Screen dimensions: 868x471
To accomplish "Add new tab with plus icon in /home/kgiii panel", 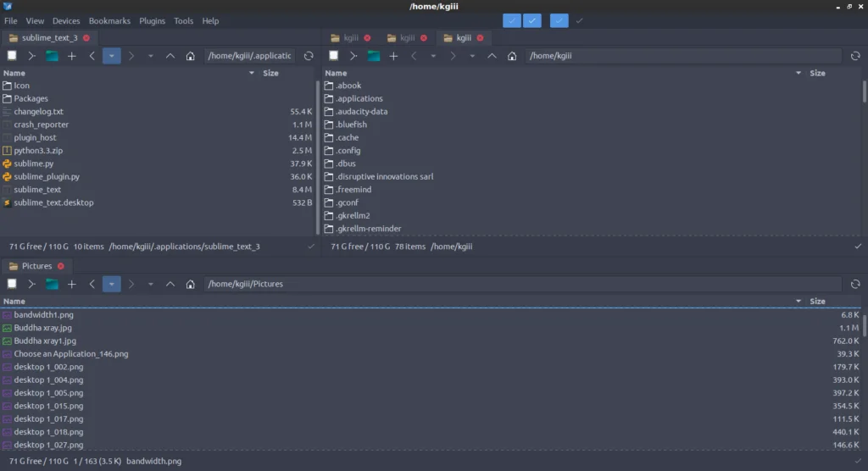I will [x=393, y=55].
